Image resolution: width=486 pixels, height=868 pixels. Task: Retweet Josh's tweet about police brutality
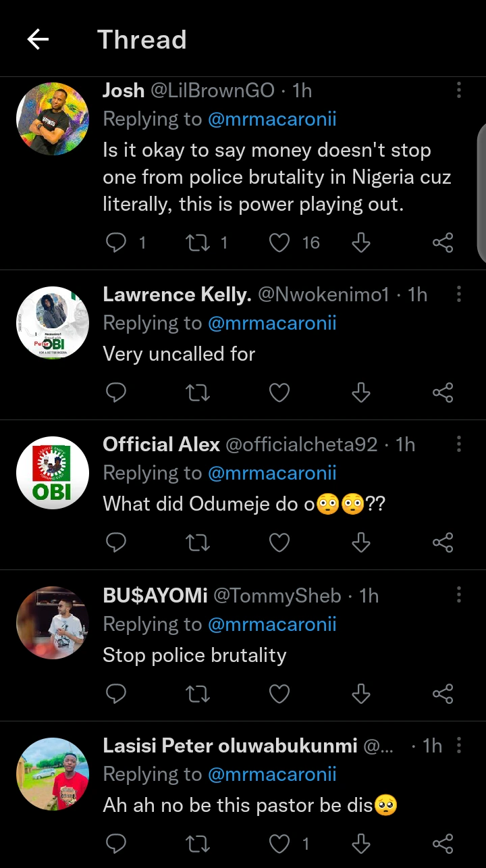[x=198, y=242]
